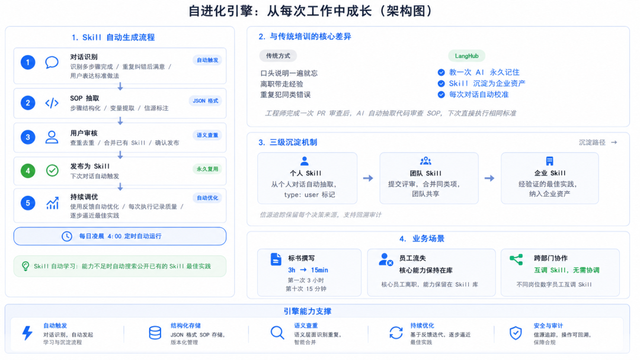This screenshot has height=360, width=640.
Task: Click the JSON 格式 badge
Action: click(205, 100)
